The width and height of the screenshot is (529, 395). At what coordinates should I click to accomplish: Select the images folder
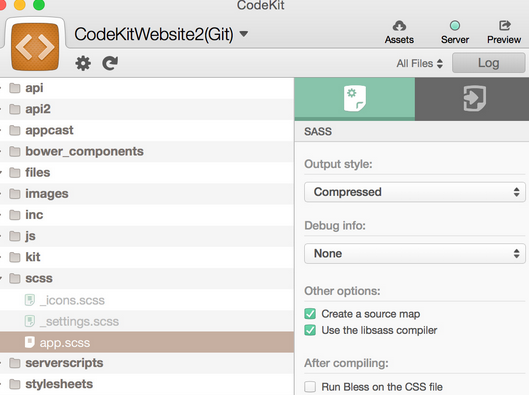pyautogui.click(x=147, y=194)
